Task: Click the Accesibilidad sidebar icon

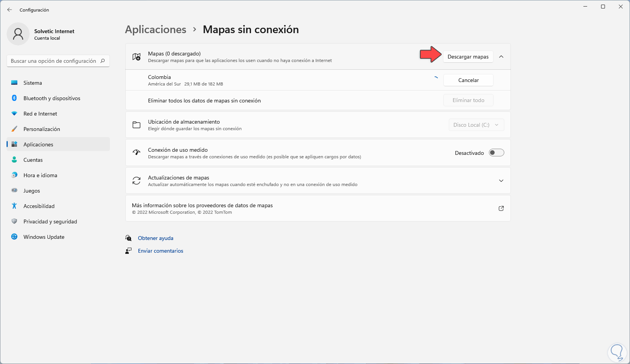Action: click(x=14, y=206)
